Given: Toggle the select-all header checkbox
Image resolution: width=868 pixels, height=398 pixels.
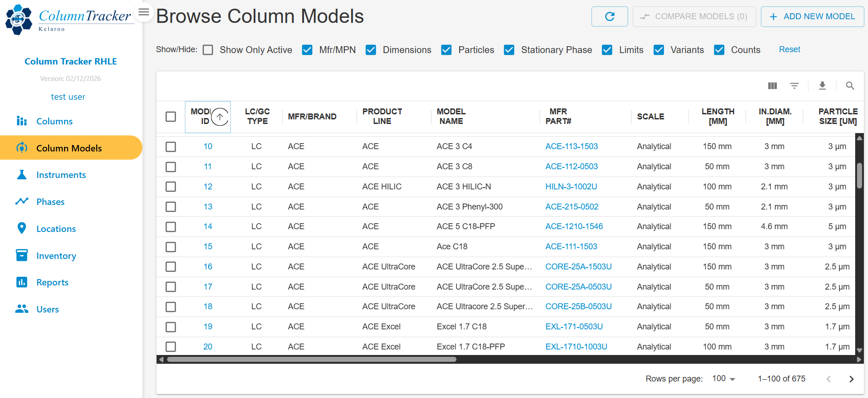Looking at the screenshot, I should pos(171,117).
